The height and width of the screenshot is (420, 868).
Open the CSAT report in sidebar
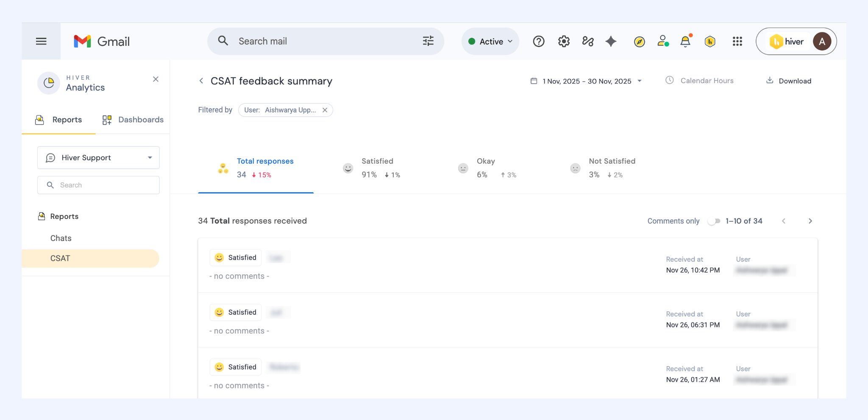(90, 258)
